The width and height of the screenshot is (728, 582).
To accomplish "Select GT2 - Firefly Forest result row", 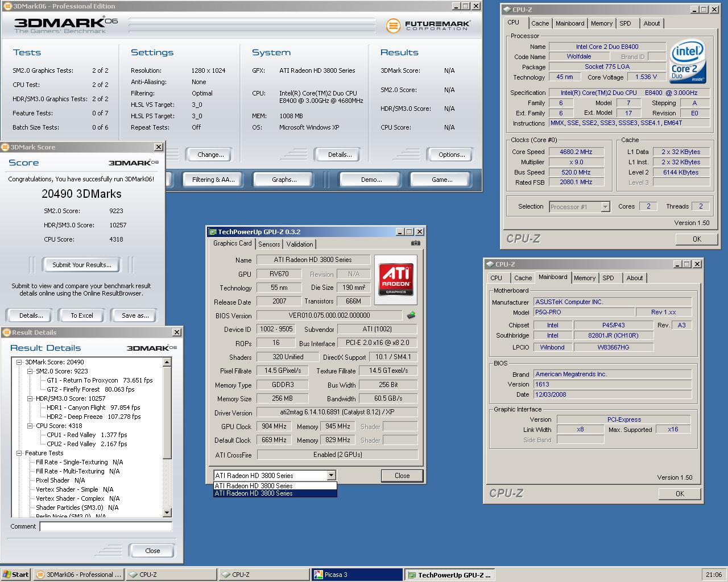I will [90, 389].
